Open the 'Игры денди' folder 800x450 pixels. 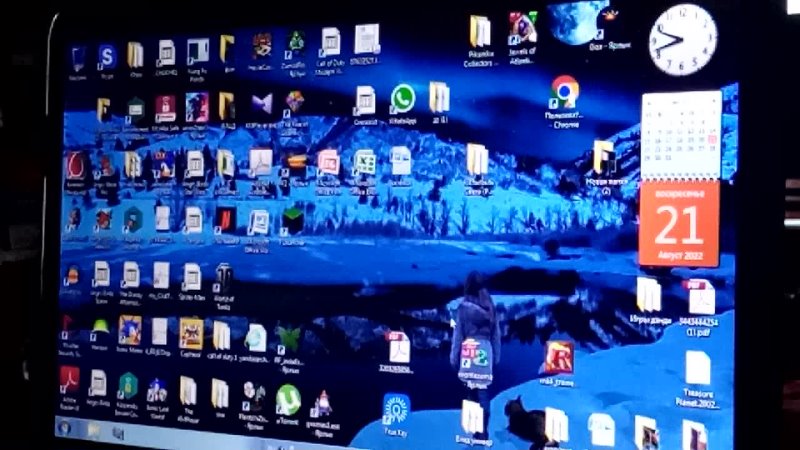[649, 295]
